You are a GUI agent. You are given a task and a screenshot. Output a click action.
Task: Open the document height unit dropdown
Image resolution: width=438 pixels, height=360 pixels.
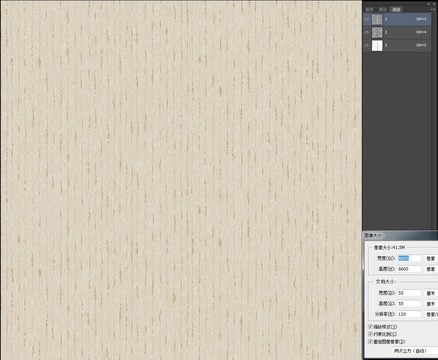tap(431, 304)
